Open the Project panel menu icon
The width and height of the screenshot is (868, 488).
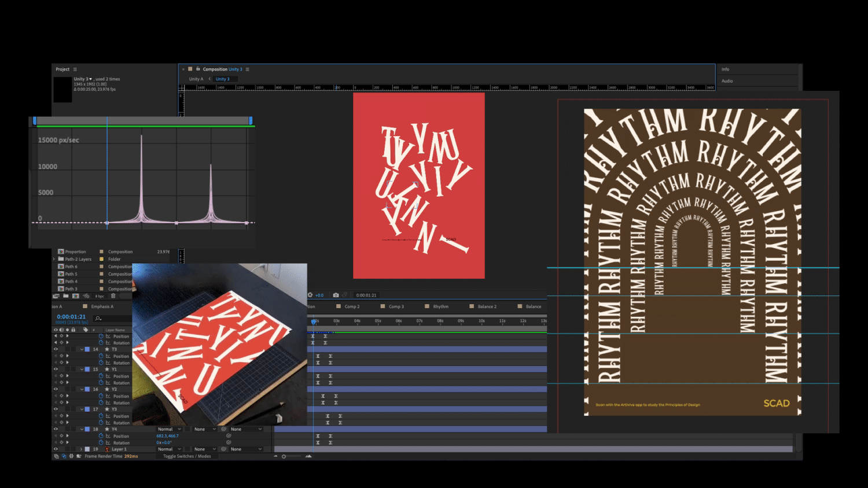click(x=75, y=69)
